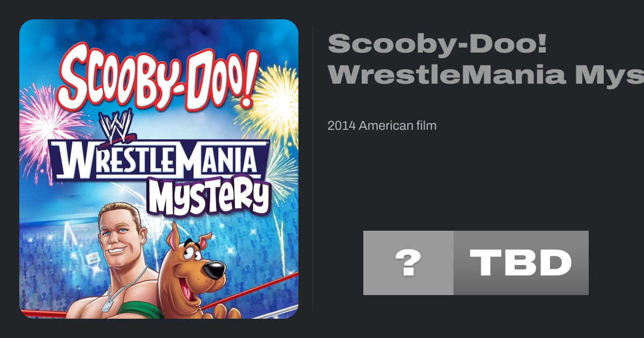Screen dimensions: 644x338
Task: Click the vertical divider line beside the poster
Action: click(313, 169)
